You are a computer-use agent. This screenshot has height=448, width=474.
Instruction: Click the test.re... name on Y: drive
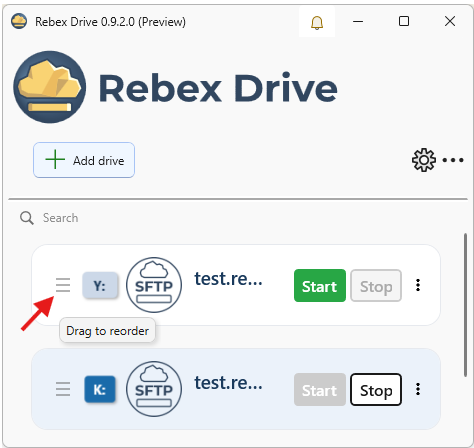tap(229, 279)
